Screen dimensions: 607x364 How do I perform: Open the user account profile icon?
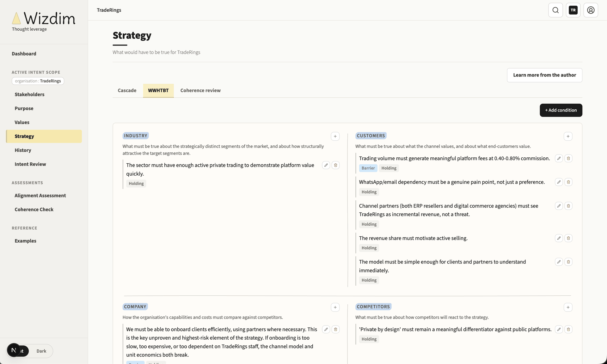pyautogui.click(x=591, y=10)
